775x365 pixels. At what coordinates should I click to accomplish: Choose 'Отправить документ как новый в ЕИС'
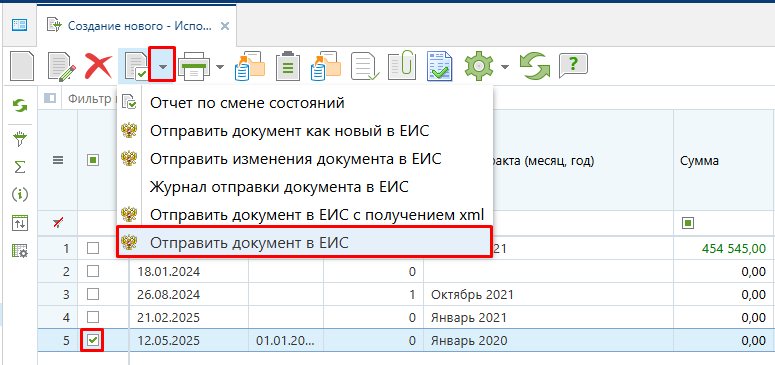pyautogui.click(x=305, y=131)
